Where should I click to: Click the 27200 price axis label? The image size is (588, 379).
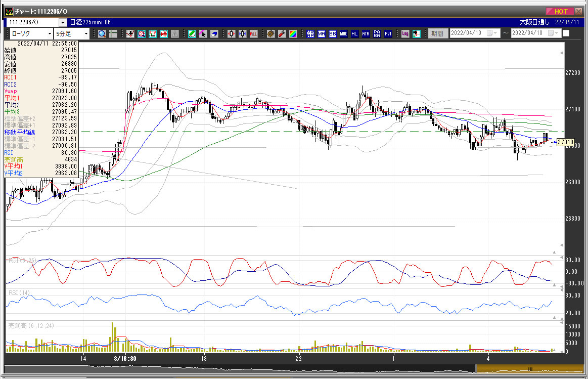pos(573,73)
